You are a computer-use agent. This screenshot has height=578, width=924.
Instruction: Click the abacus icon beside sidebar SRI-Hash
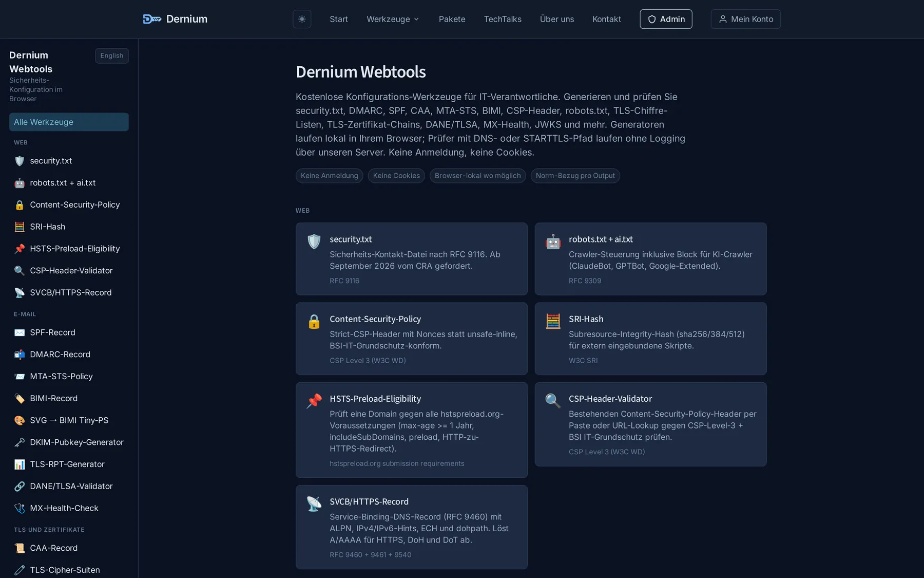coord(20,227)
